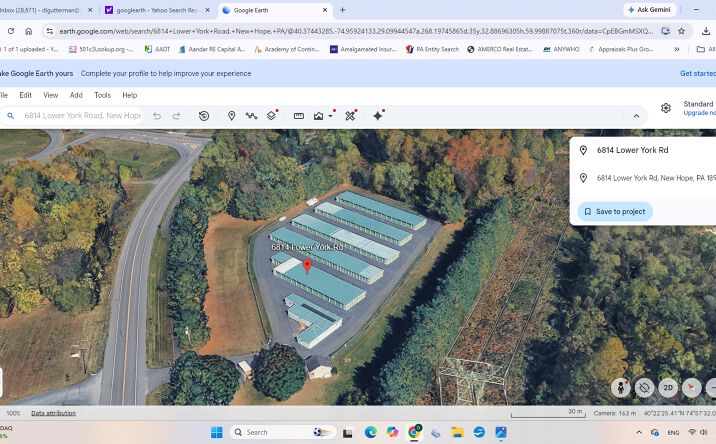
Task: Click the search magnifier icon in Google Earth
Action: pyautogui.click(x=10, y=116)
